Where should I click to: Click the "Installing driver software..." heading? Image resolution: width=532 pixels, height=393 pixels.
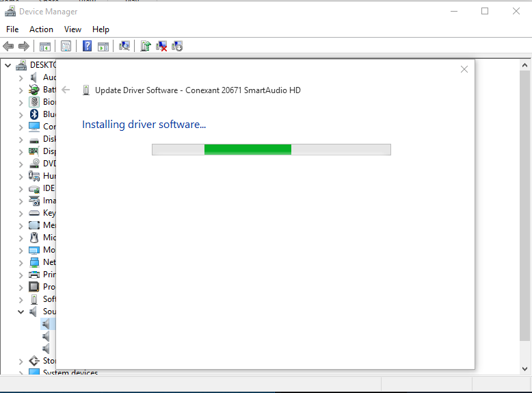(144, 125)
